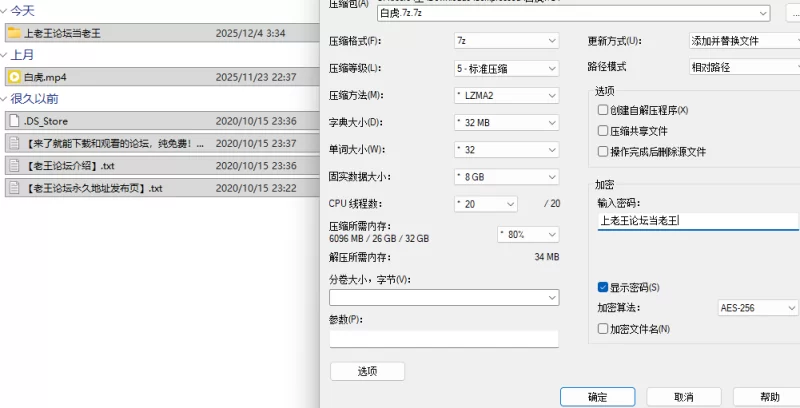Select the 2025/12/4 3:34 date cell
Screen dimensions: 800x408
pyautogui.click(x=251, y=34)
